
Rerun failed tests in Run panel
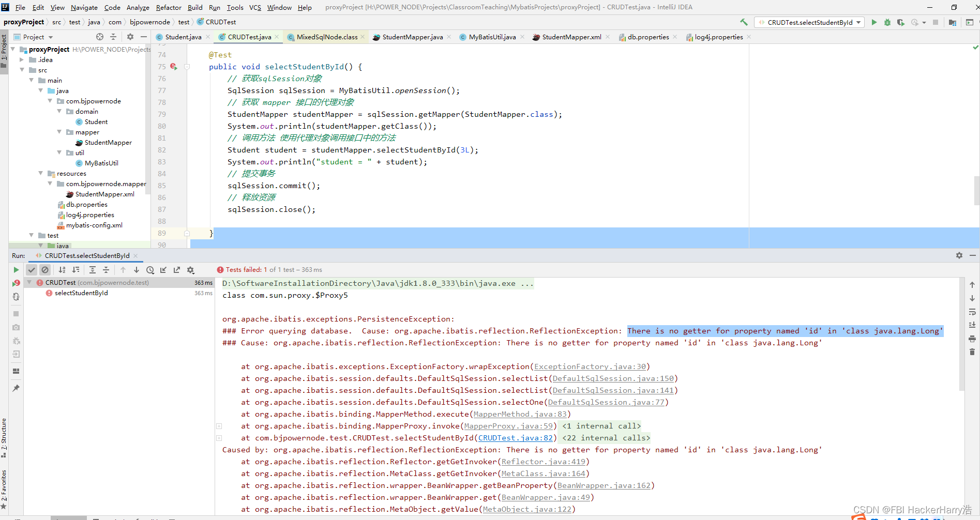tap(16, 283)
